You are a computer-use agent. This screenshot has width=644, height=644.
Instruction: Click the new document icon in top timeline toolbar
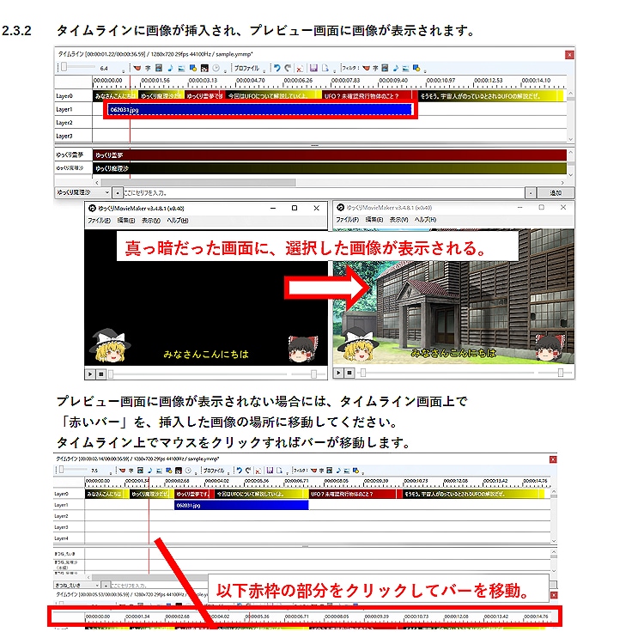point(325,68)
